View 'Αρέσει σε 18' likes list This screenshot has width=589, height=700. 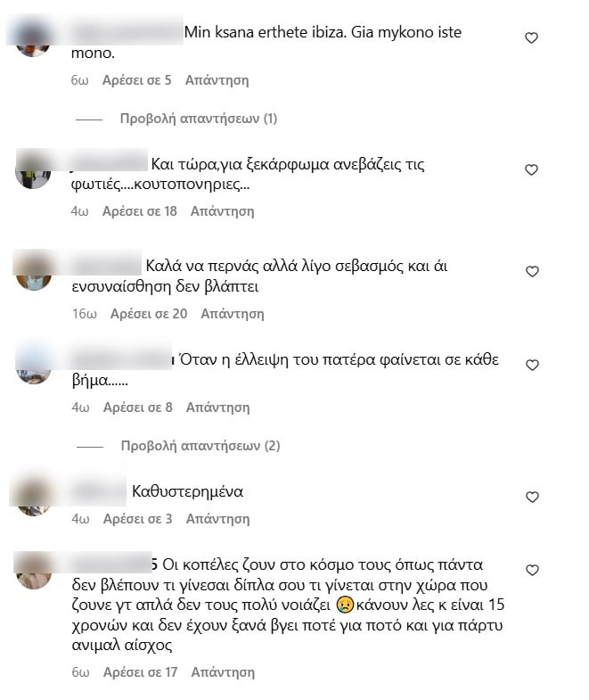click(140, 211)
